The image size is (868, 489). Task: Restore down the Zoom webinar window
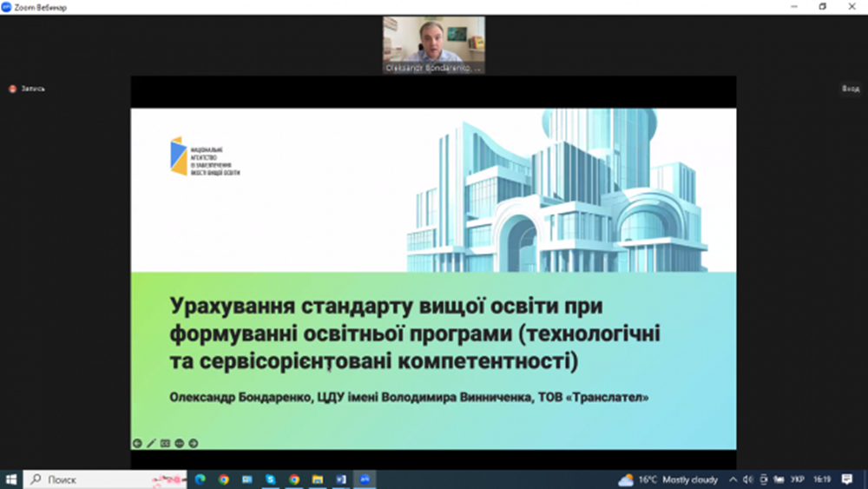823,7
